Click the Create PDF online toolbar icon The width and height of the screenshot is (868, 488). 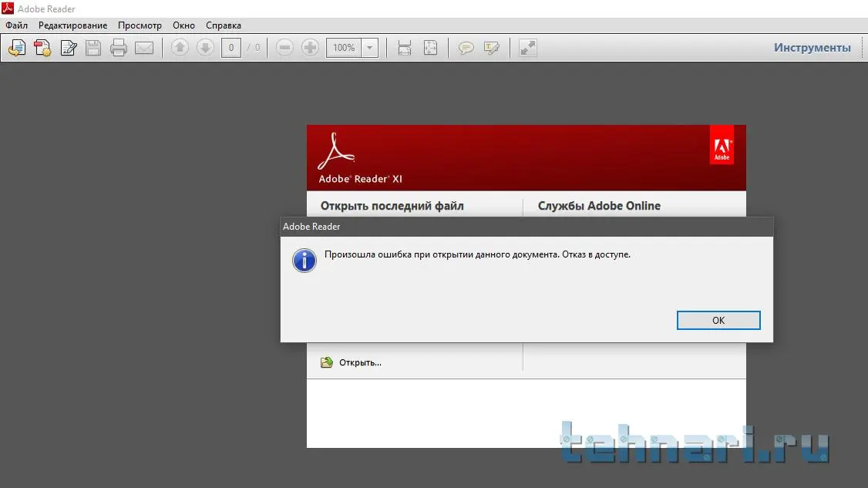coord(42,48)
